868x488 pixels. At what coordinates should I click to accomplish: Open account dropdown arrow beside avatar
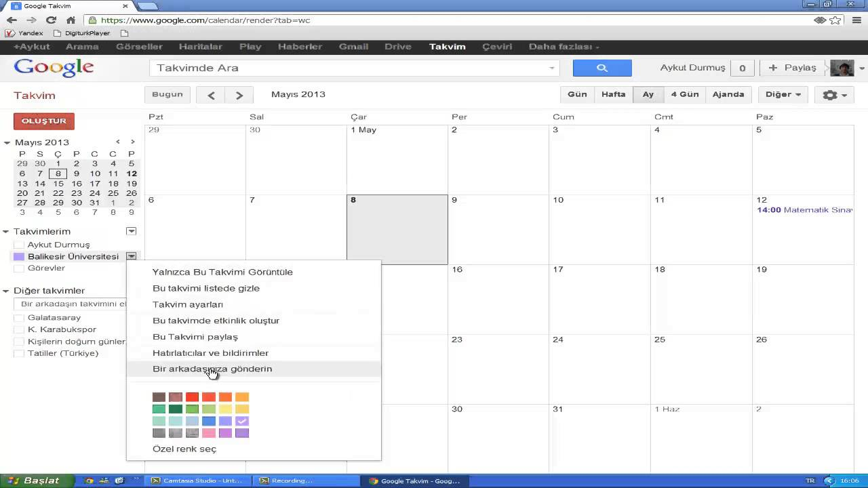[861, 68]
